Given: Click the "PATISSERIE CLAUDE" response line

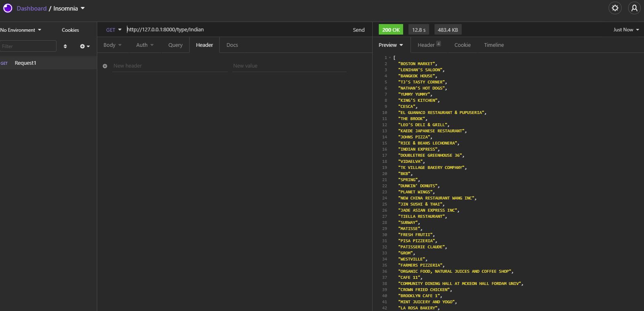Looking at the screenshot, I should pos(422,247).
